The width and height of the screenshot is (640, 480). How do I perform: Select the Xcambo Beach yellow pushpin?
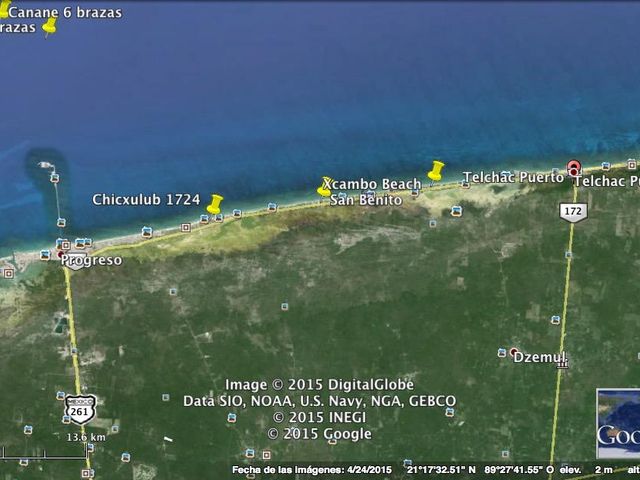point(324,187)
